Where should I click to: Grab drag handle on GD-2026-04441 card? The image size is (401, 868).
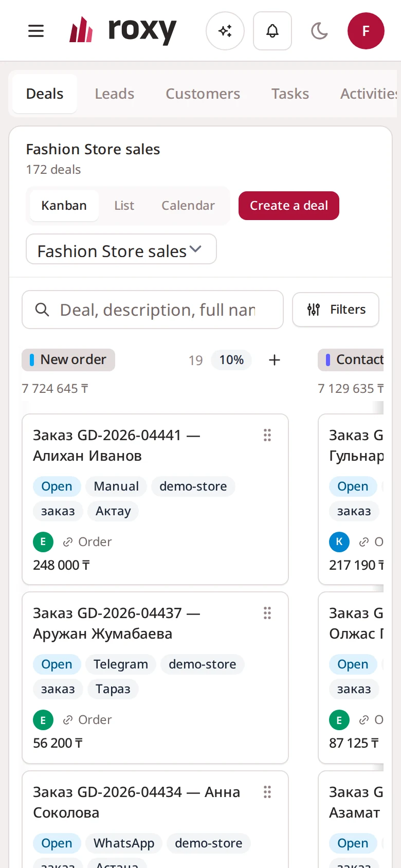pyautogui.click(x=267, y=435)
